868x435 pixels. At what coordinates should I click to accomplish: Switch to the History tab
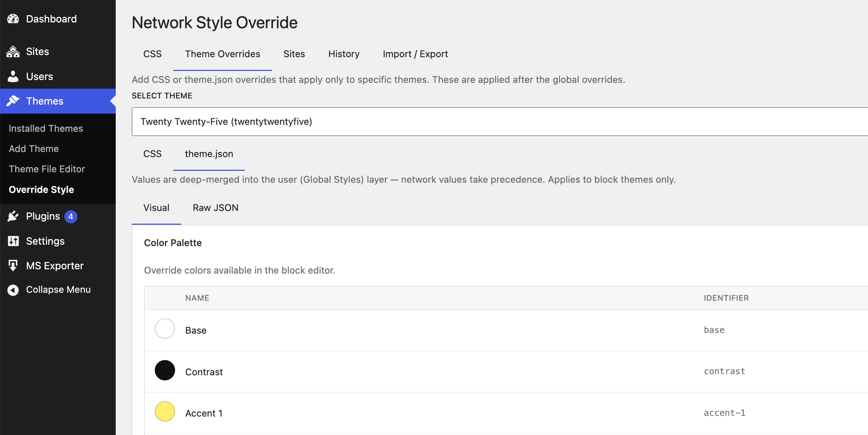pyautogui.click(x=344, y=54)
